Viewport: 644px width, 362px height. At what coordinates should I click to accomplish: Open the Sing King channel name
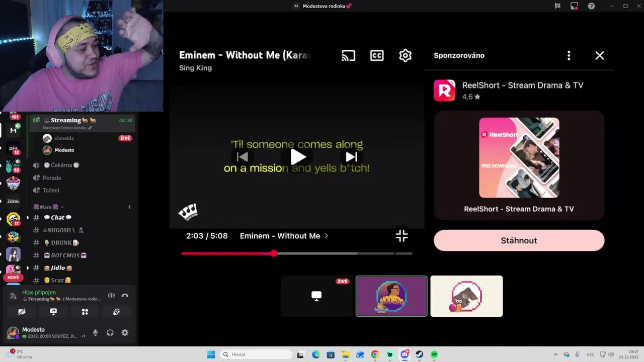pos(195,68)
